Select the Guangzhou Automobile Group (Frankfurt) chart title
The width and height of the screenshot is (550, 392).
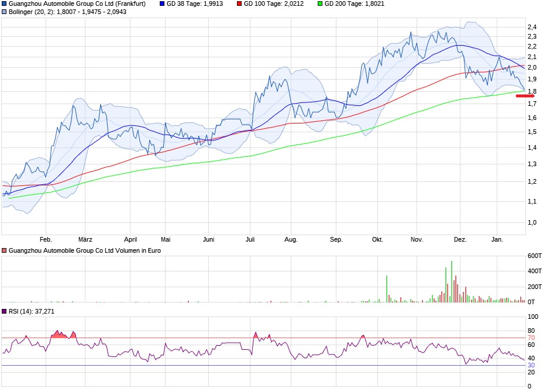click(x=77, y=4)
